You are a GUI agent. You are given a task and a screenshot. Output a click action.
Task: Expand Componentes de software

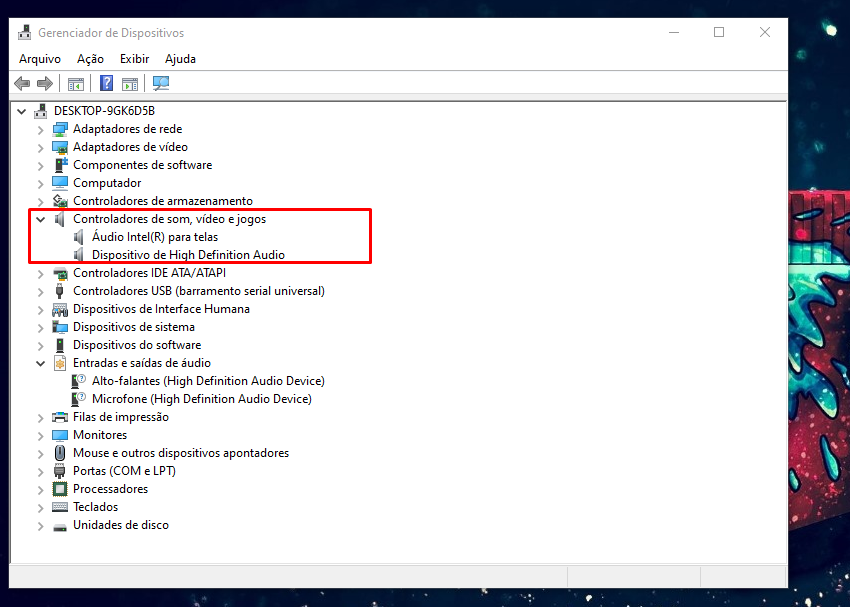pyautogui.click(x=41, y=166)
